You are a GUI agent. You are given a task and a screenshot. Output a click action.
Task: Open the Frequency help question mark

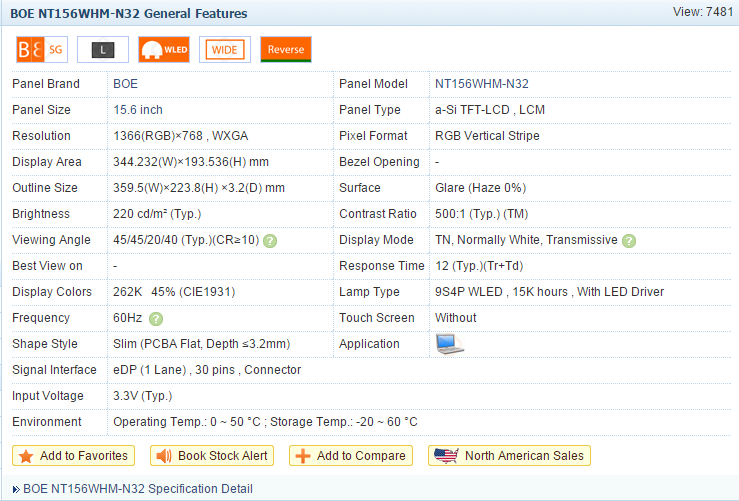coord(156,319)
